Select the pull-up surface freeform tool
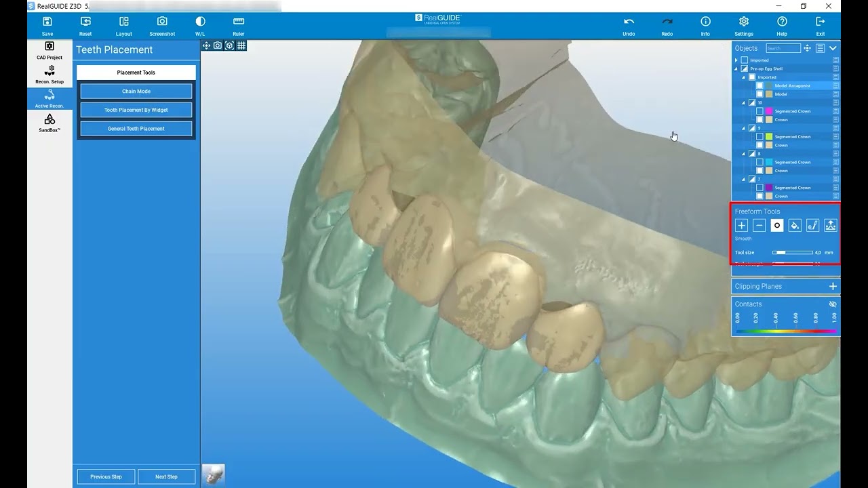This screenshot has height=488, width=868. tap(831, 226)
